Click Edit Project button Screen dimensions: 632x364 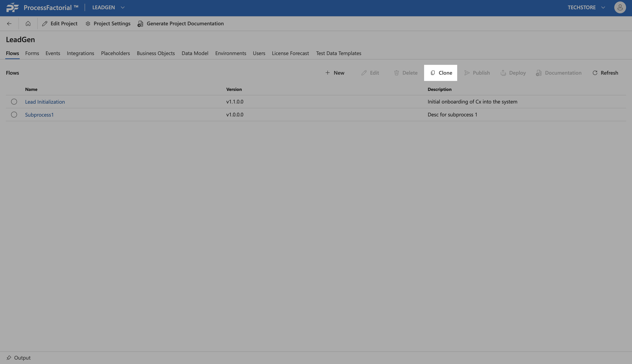pos(60,23)
